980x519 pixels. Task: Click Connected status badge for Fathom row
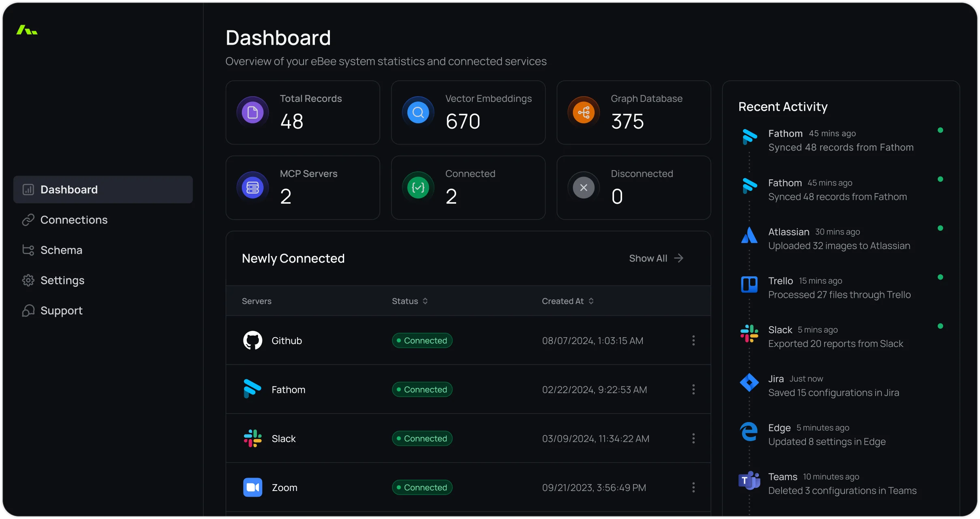pos(422,390)
